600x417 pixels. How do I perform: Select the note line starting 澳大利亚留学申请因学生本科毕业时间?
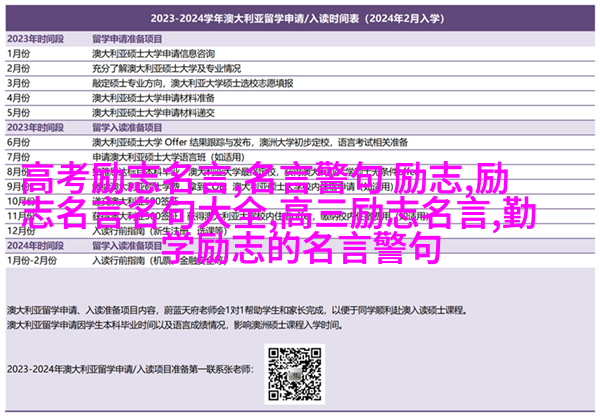click(x=175, y=325)
